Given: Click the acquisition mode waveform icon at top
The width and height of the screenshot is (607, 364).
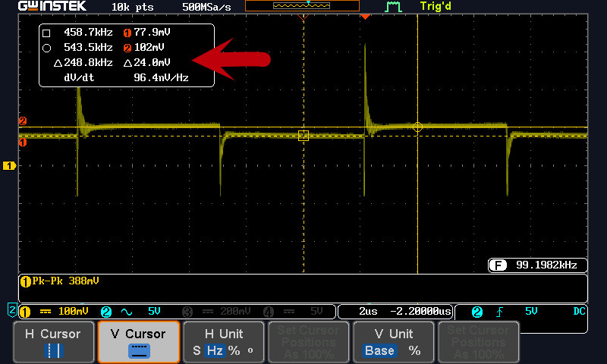Looking at the screenshot, I should 393,7.
